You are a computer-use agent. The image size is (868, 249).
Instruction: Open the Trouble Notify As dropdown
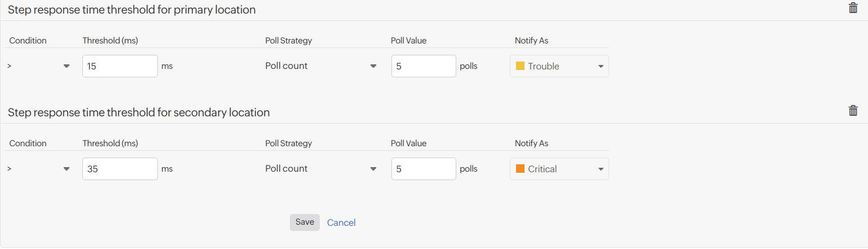tap(559, 66)
